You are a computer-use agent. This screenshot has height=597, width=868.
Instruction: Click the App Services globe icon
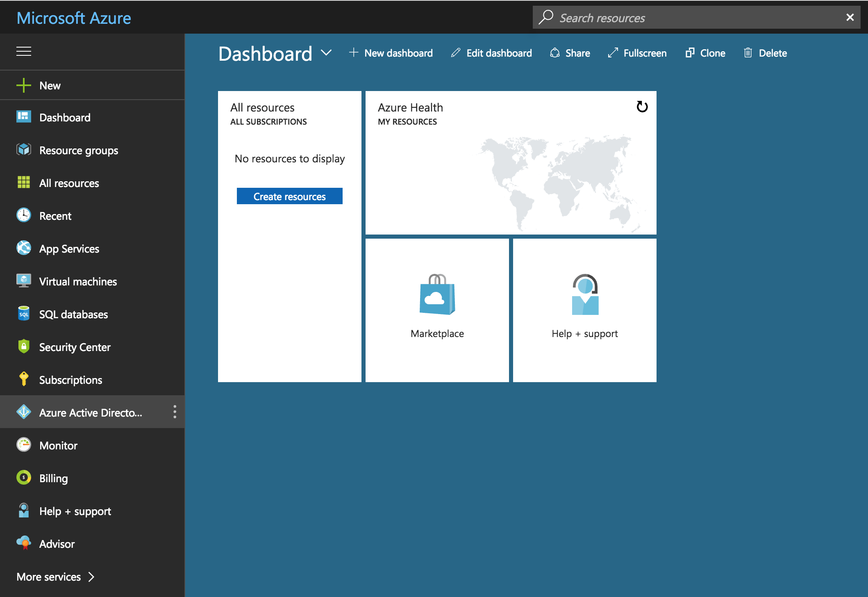pyautogui.click(x=24, y=248)
